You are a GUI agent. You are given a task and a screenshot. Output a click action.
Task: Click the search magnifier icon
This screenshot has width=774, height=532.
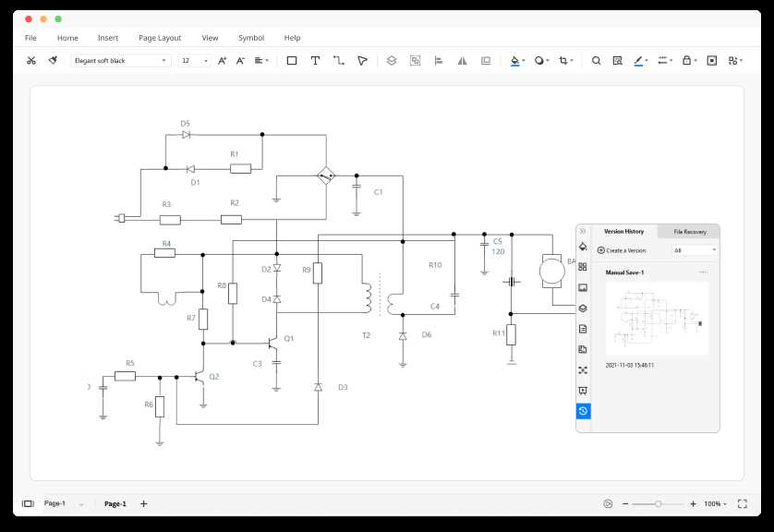point(597,61)
